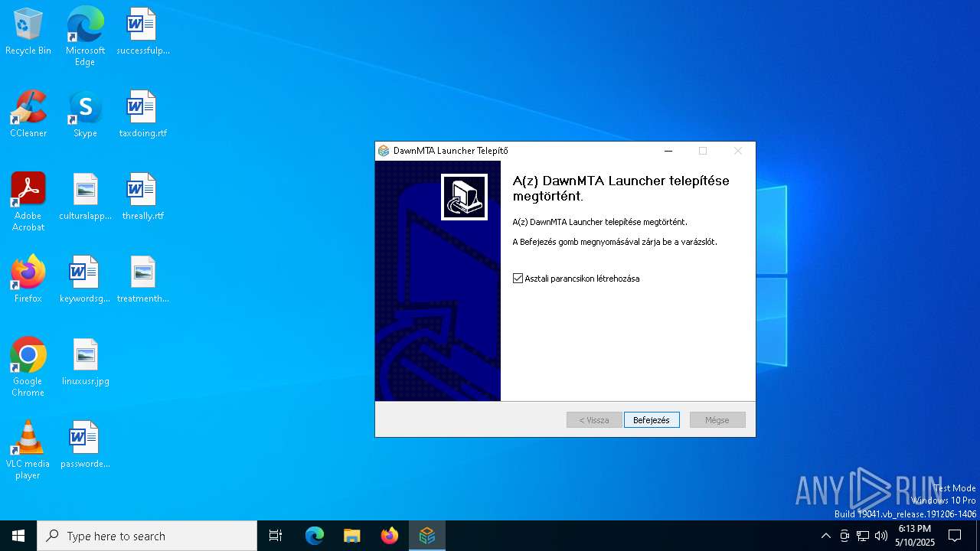Select the passworde... Word document
The width and height of the screenshot is (980, 551).
(85, 445)
